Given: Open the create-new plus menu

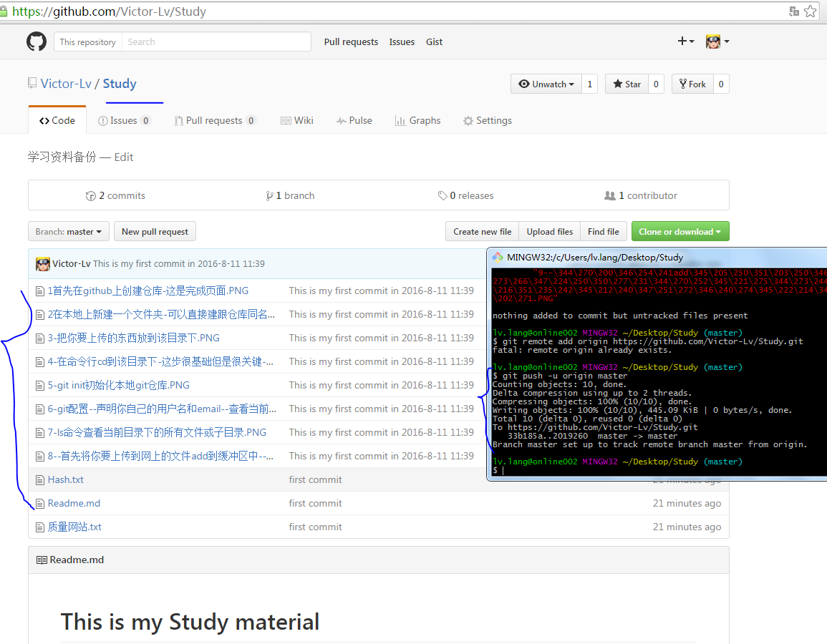Looking at the screenshot, I should tap(686, 41).
